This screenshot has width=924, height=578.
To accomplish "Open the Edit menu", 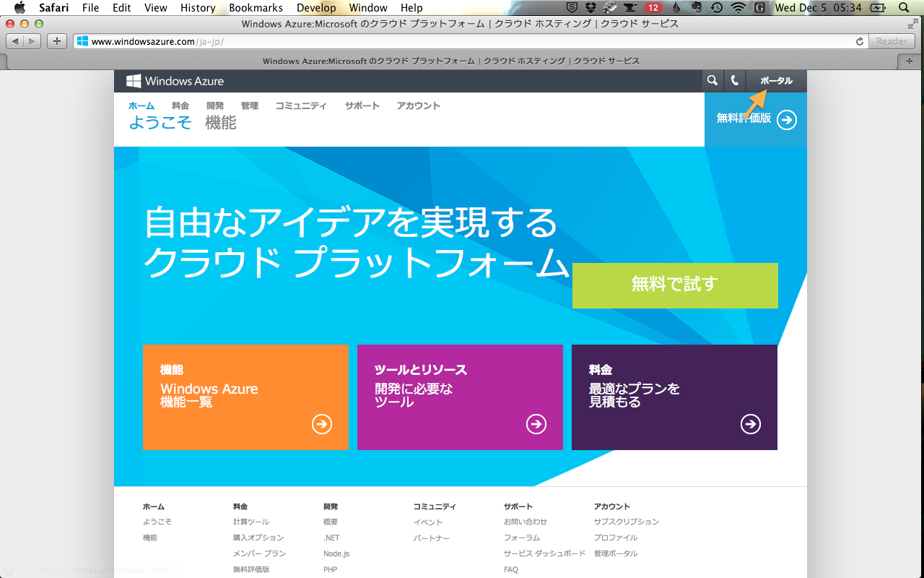I will [x=122, y=8].
